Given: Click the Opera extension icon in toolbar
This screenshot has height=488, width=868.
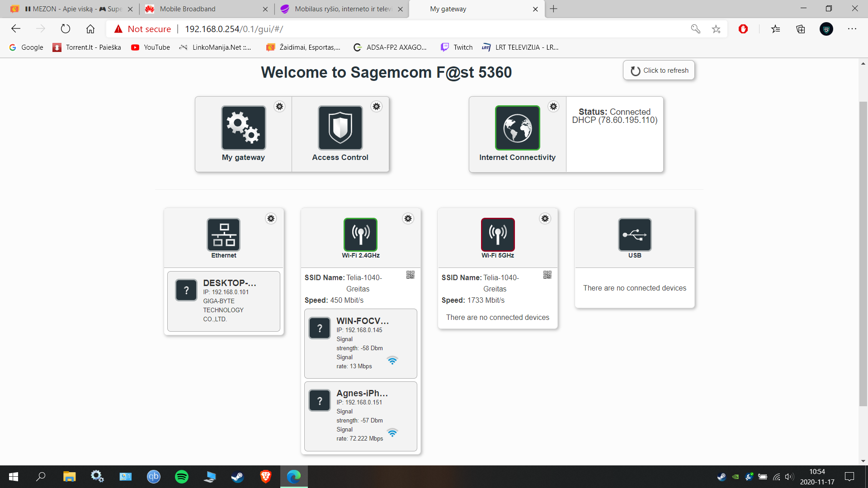Looking at the screenshot, I should [x=743, y=29].
